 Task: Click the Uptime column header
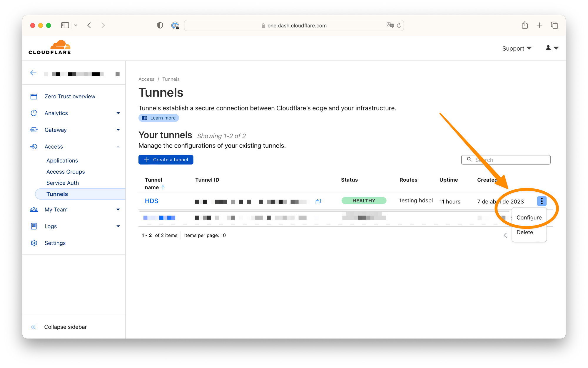449,180
